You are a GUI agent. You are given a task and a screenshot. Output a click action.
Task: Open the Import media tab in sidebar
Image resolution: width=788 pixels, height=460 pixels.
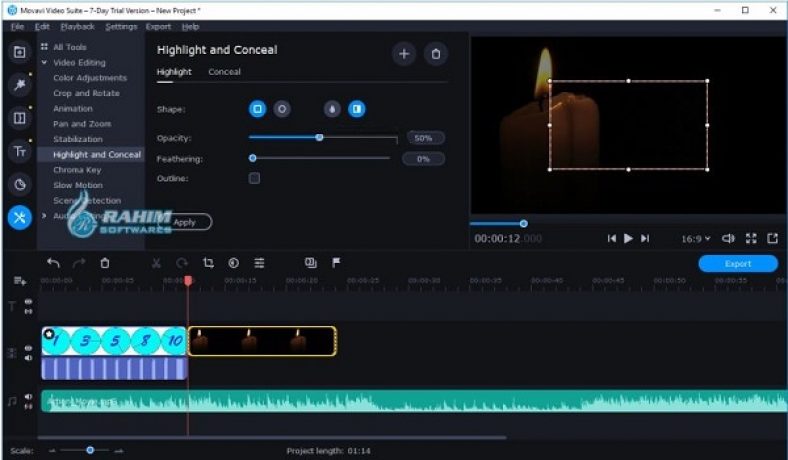(x=20, y=52)
